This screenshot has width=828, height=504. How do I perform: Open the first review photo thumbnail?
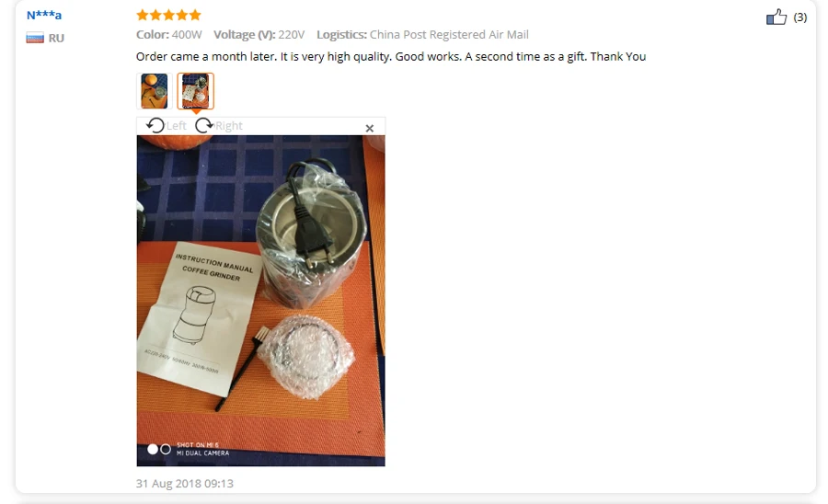155,91
